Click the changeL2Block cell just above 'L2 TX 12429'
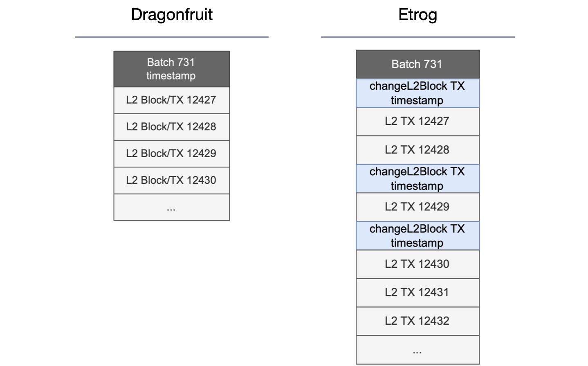 point(417,178)
